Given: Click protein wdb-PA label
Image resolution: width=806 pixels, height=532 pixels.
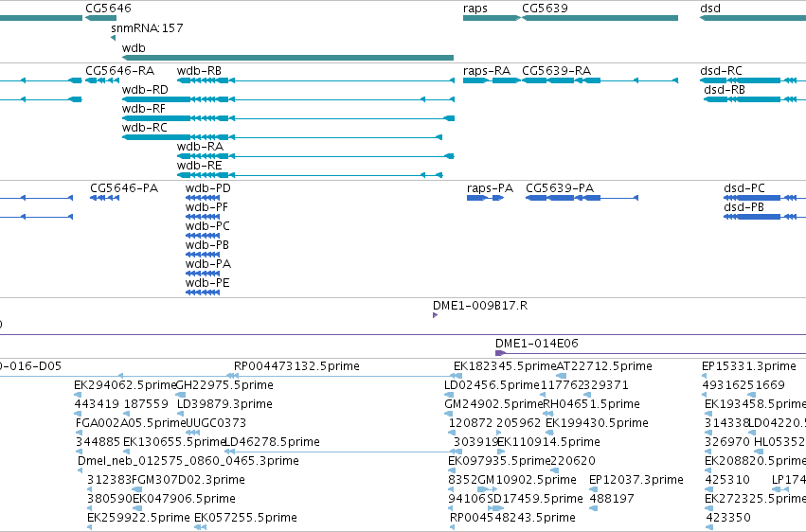Looking at the screenshot, I should (208, 264).
